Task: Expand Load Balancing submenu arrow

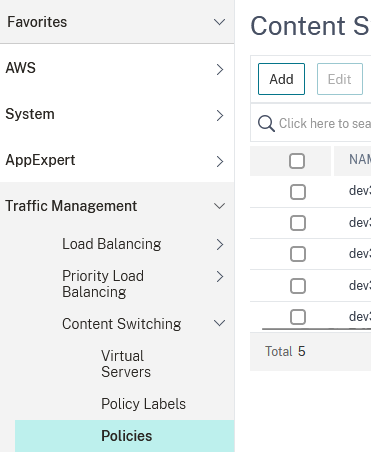Action: pos(220,244)
